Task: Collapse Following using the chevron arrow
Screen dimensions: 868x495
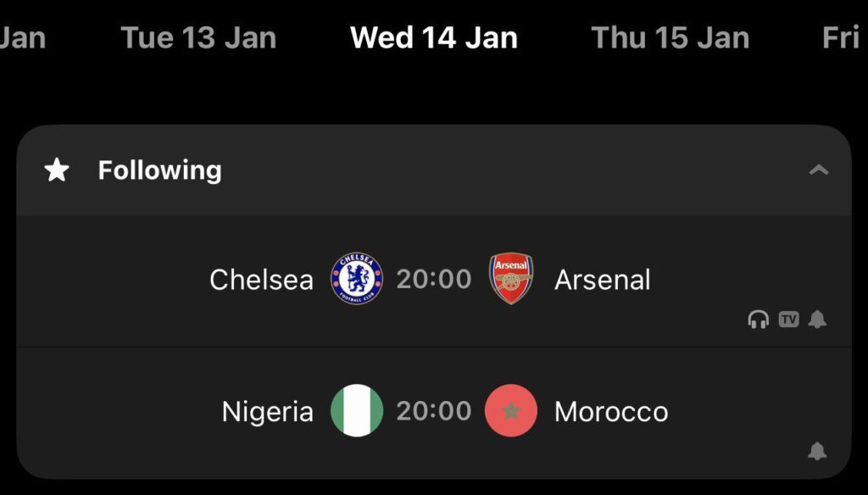Action: [x=820, y=168]
